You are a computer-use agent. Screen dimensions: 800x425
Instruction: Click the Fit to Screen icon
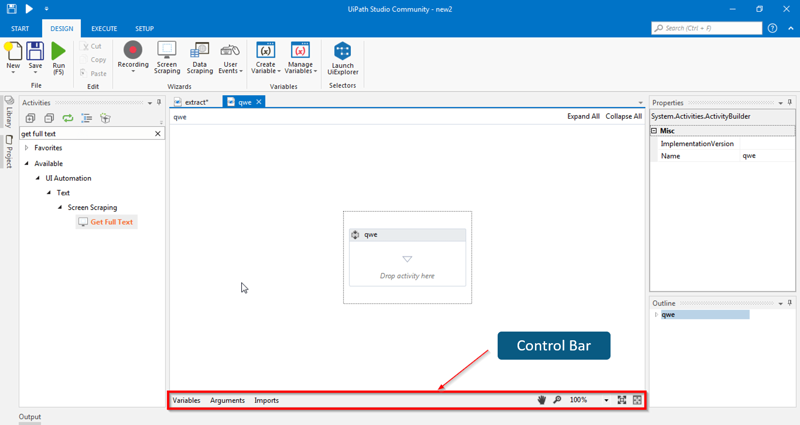(622, 400)
